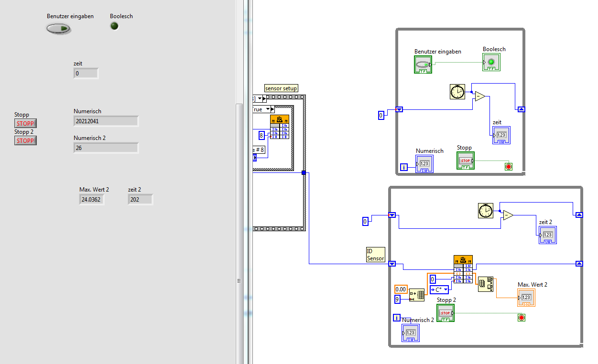Click the next-case arrow beside True selector
Screen dimensions: 598x364
pos(273,109)
